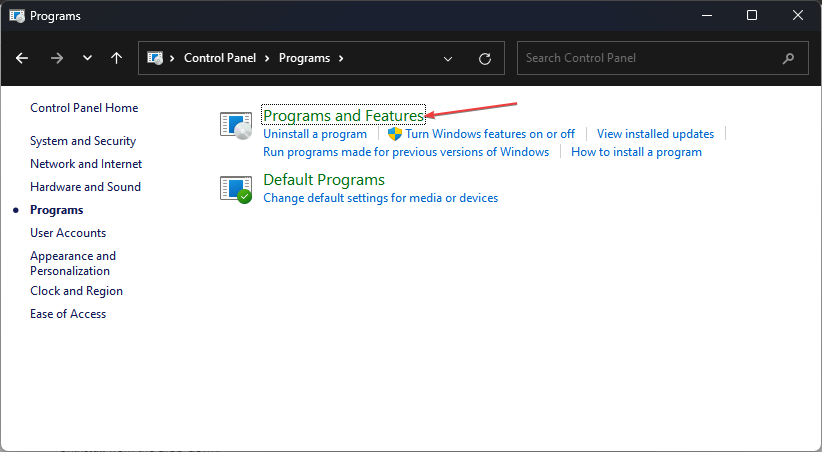
Task: Select System and Security category
Action: 83,141
